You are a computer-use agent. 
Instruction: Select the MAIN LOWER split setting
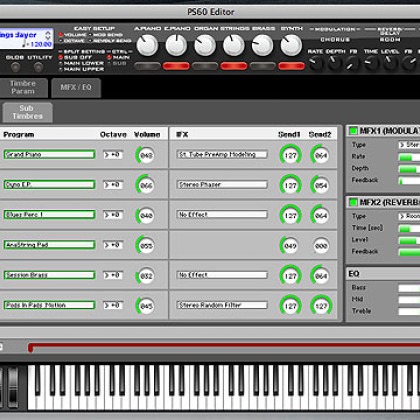[x=61, y=63]
